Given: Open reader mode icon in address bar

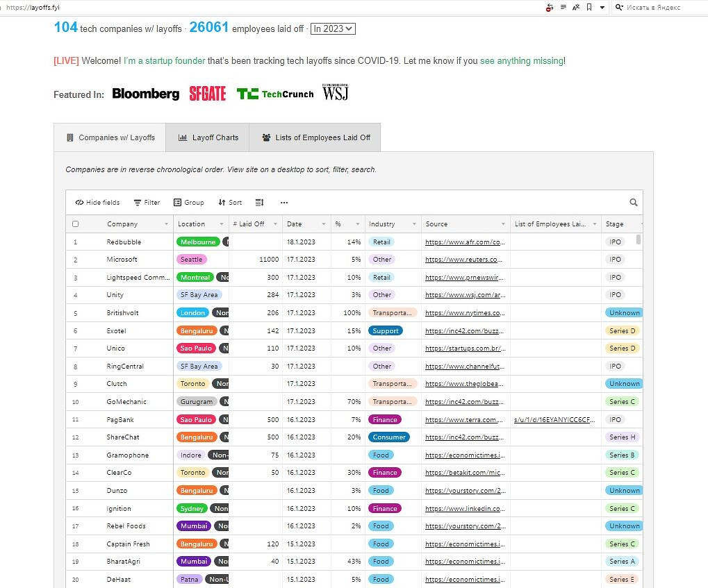Looking at the screenshot, I should tap(563, 7).
